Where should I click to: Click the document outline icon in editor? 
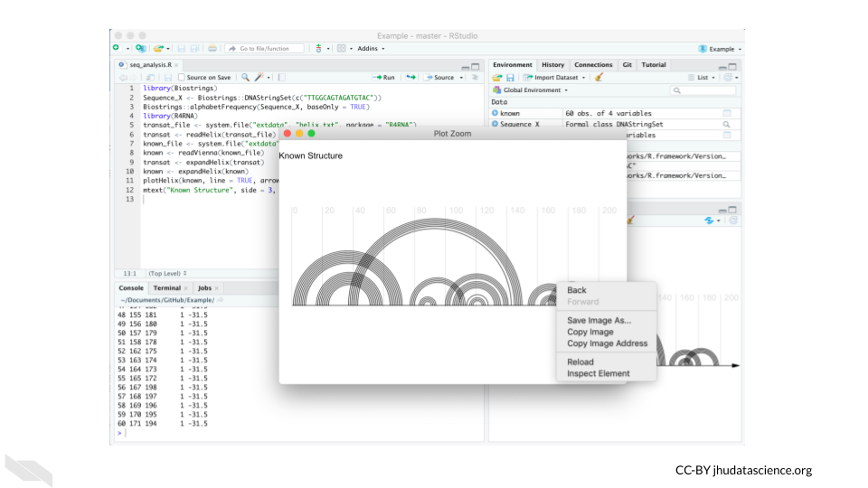(475, 78)
